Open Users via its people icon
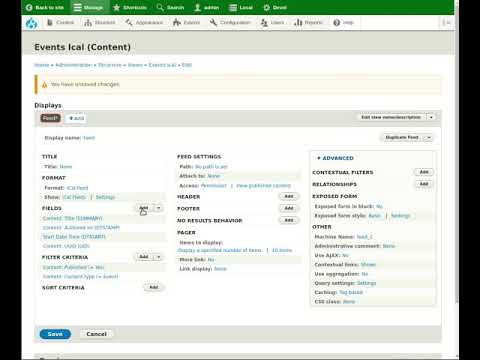480x360 pixels. coord(264,23)
